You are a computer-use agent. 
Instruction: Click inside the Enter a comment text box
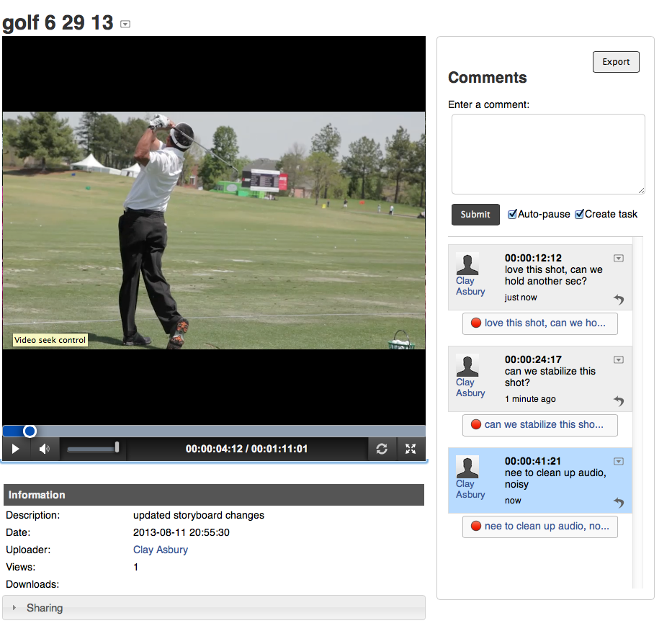click(x=547, y=154)
